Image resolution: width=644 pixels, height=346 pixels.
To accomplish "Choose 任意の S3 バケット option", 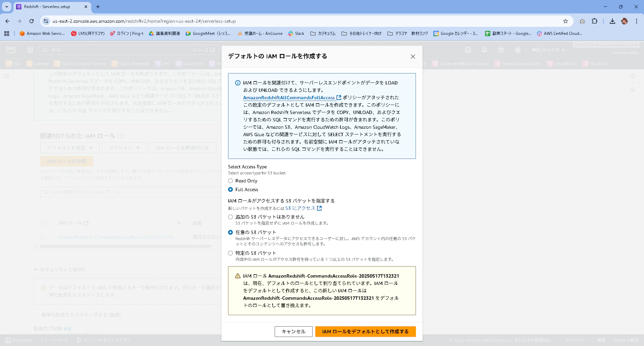I will coord(230,232).
